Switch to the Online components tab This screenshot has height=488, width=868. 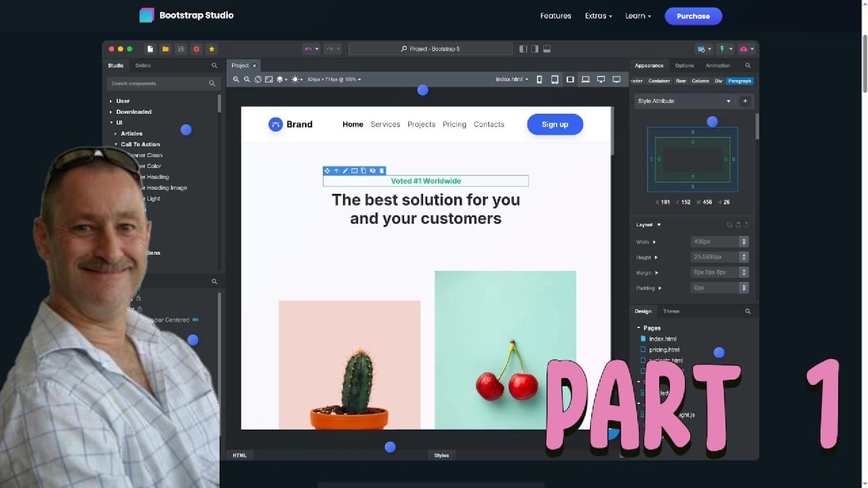(142, 66)
